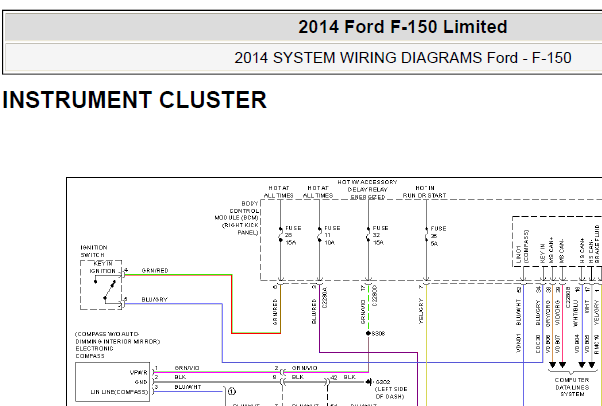Click the vertical "GRN/VIO" label beside C2280D
This screenshot has width=602, height=406.
[x=363, y=312]
